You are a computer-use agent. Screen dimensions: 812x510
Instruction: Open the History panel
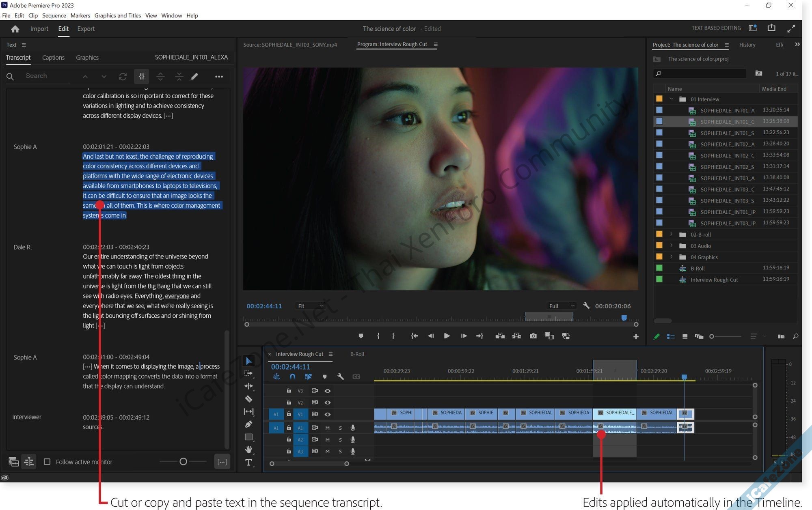tap(747, 45)
